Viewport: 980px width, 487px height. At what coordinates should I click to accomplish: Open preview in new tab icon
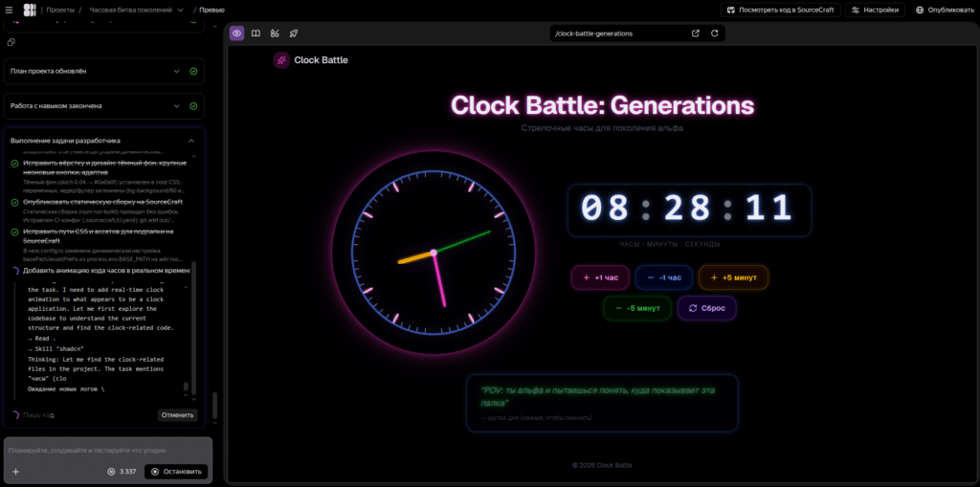click(696, 33)
